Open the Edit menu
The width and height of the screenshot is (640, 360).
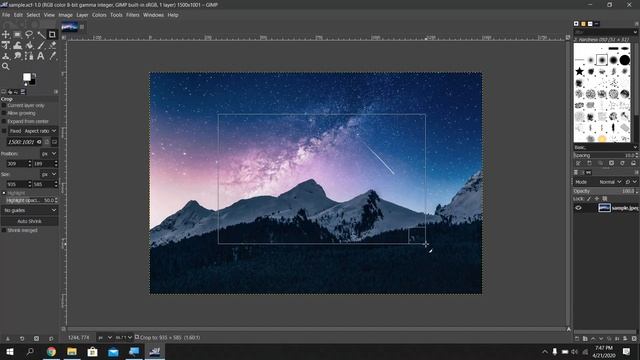(x=18, y=15)
